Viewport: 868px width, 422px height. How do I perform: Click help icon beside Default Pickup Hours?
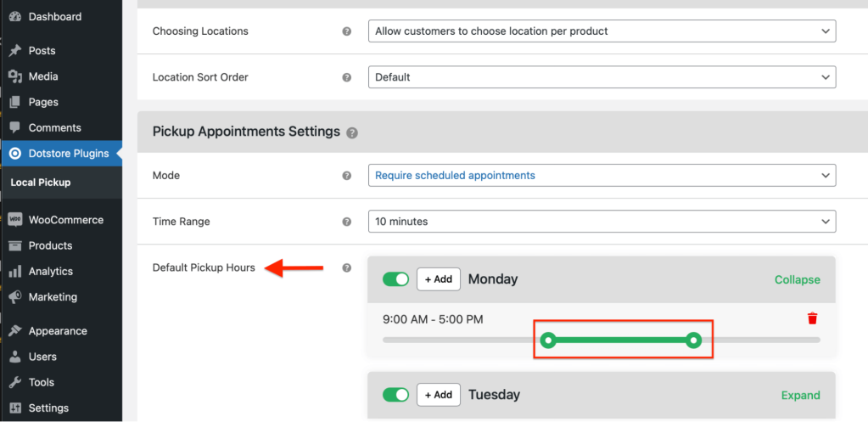[346, 267]
